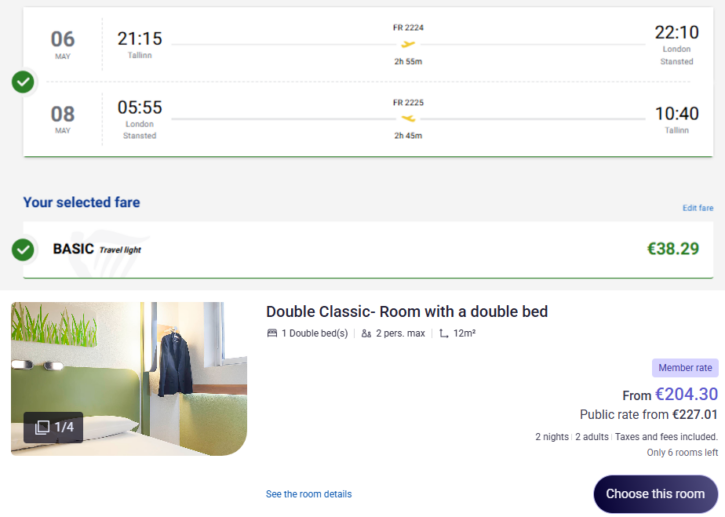Click the green checkmark beside the flights
This screenshot has height=517, width=725.
(x=23, y=82)
